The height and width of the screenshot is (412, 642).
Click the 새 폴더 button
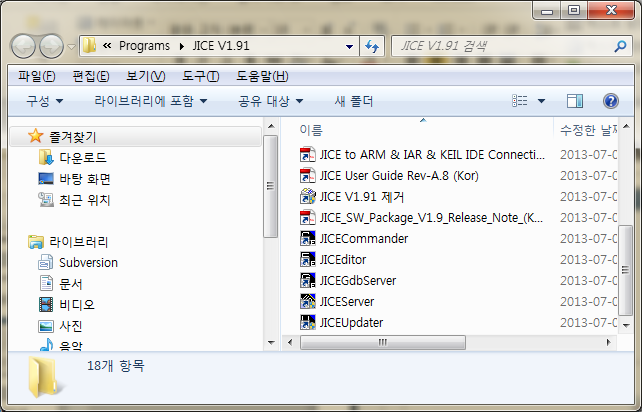tap(354, 101)
